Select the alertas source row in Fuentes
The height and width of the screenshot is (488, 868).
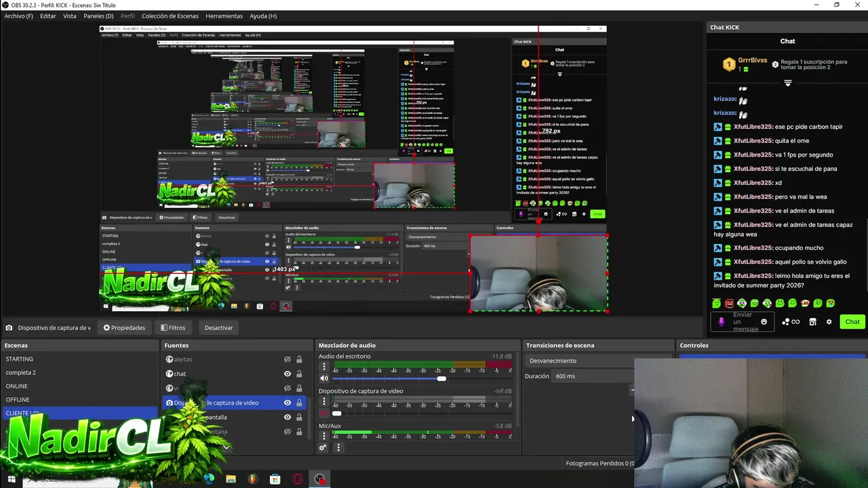[x=234, y=359]
